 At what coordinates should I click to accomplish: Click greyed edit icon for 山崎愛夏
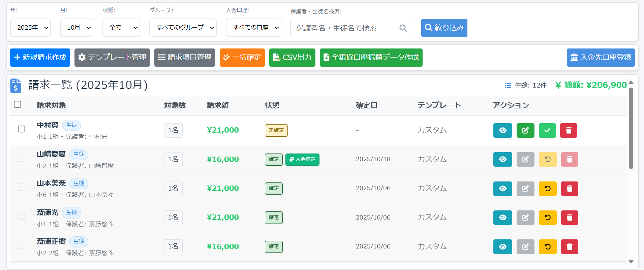[x=525, y=159]
